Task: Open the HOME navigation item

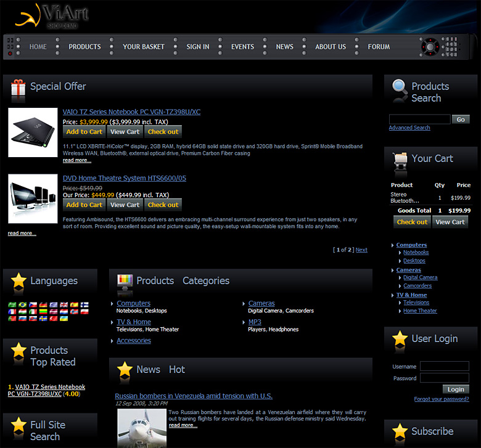Action: [38, 47]
